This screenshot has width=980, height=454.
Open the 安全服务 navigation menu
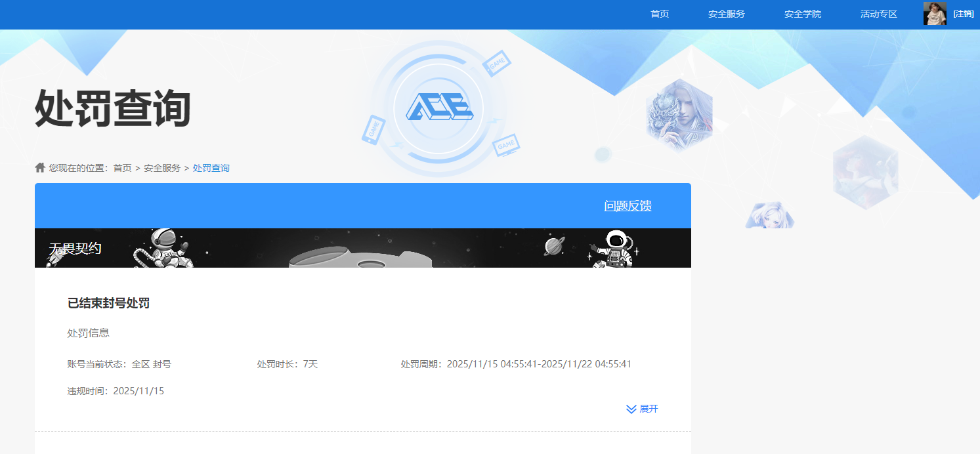pyautogui.click(x=725, y=14)
